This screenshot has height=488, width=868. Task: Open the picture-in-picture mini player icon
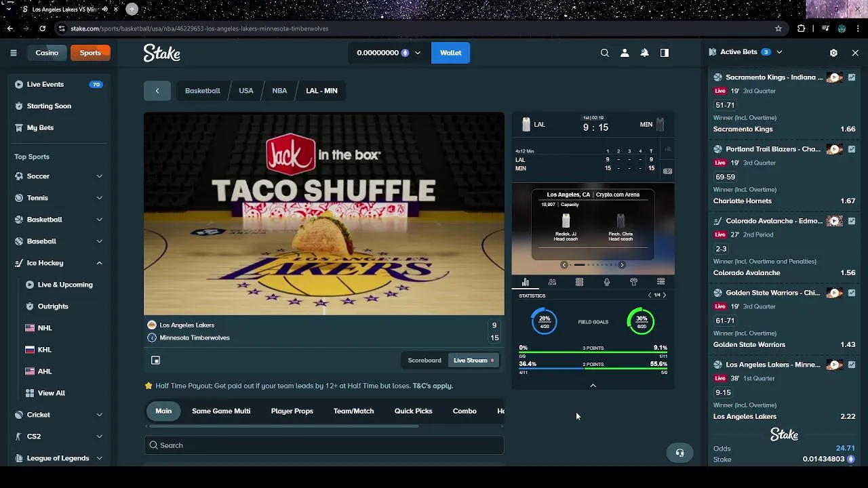pos(155,361)
